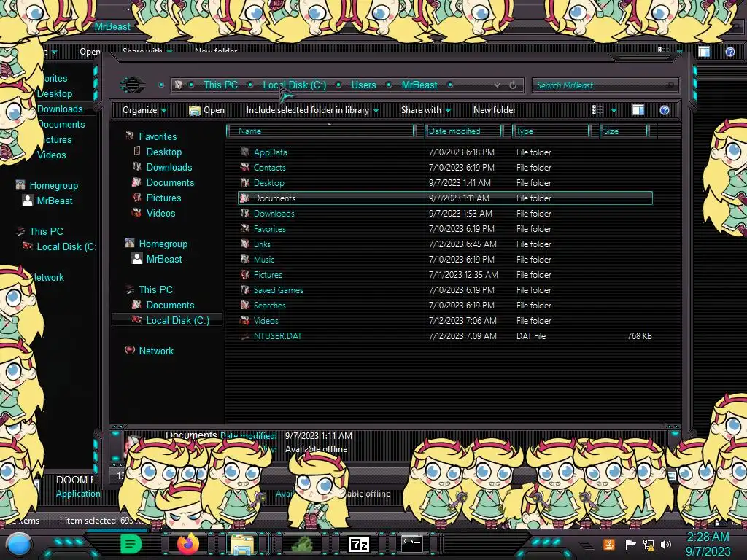Open the Action Center flag icon
The width and height of the screenshot is (747, 560).
point(630,544)
